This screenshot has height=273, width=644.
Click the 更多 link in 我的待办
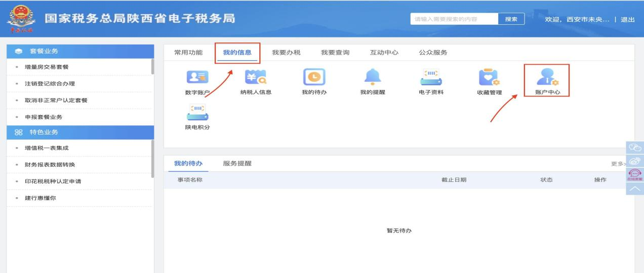(618, 164)
